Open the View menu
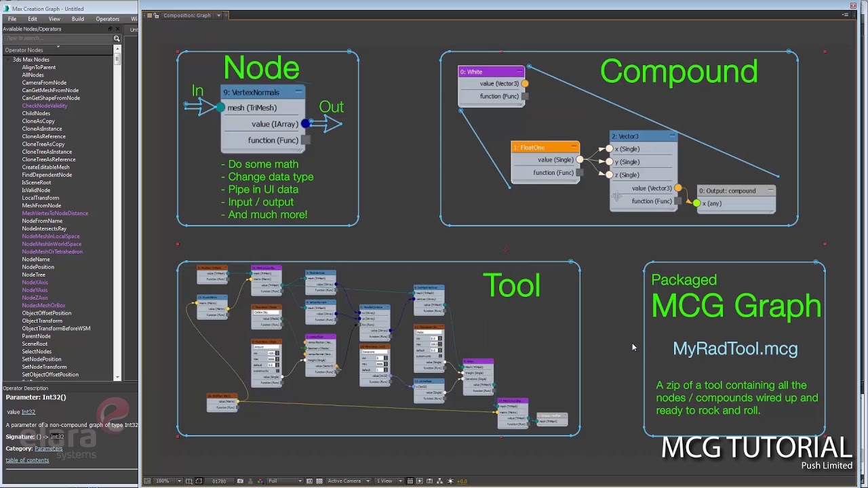Viewport: 868px width, 488px height. click(54, 19)
